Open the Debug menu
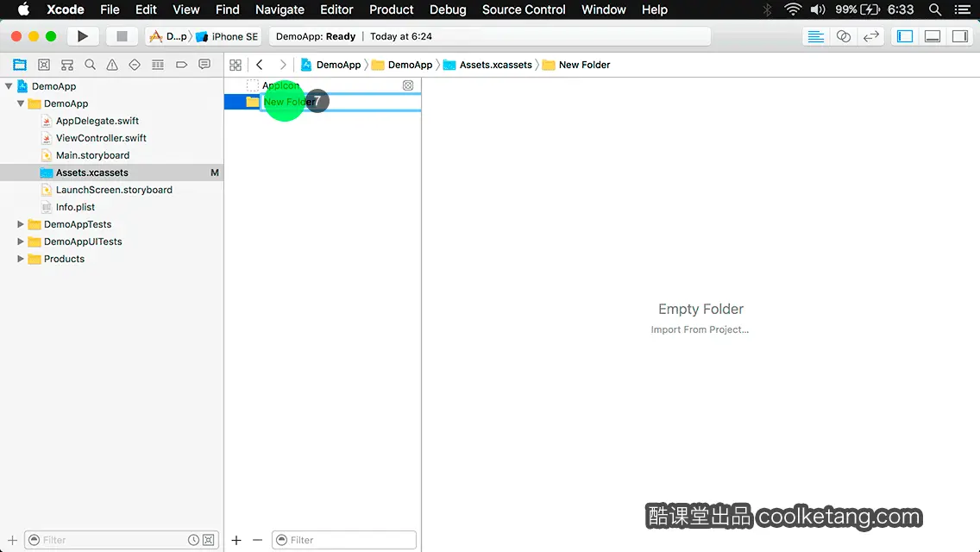 coord(448,9)
